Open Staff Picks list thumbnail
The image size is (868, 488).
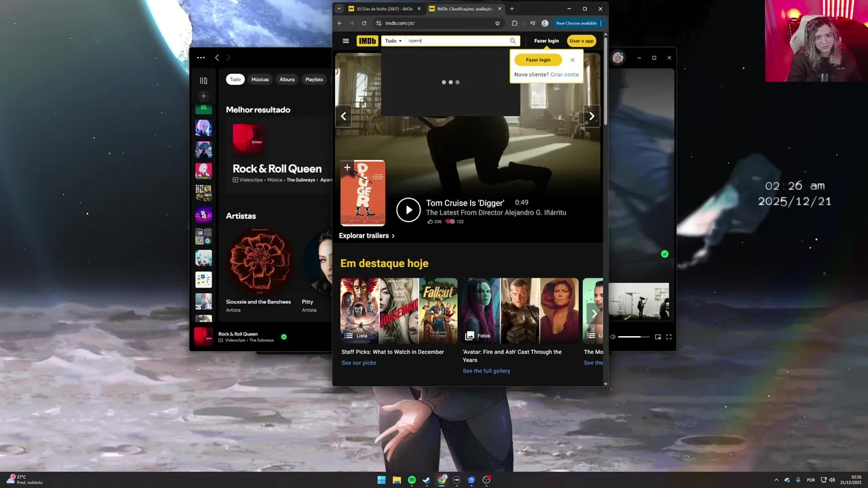coord(399,310)
